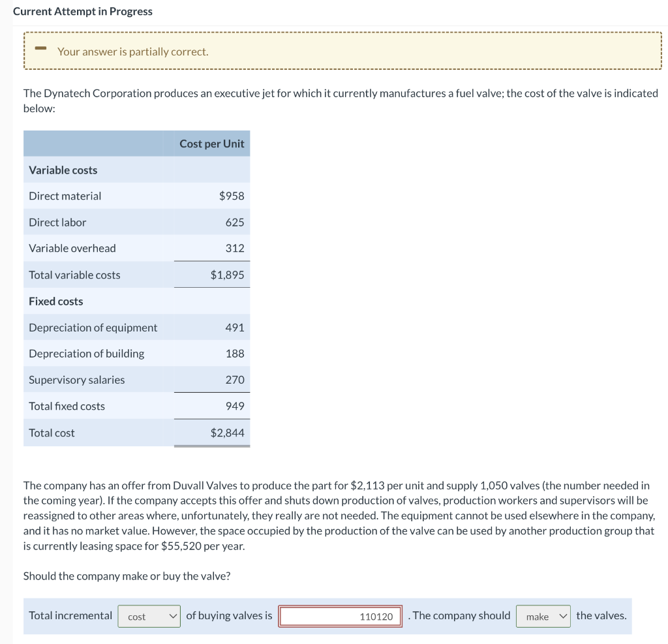Open the make/buy dropdown
668x644 pixels.
[543, 617]
